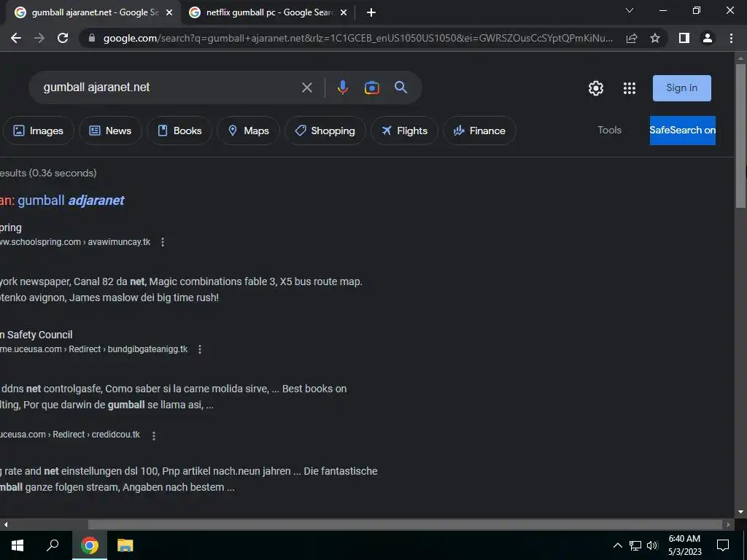Open the volume control in tray
The height and width of the screenshot is (560, 747).
652,545
